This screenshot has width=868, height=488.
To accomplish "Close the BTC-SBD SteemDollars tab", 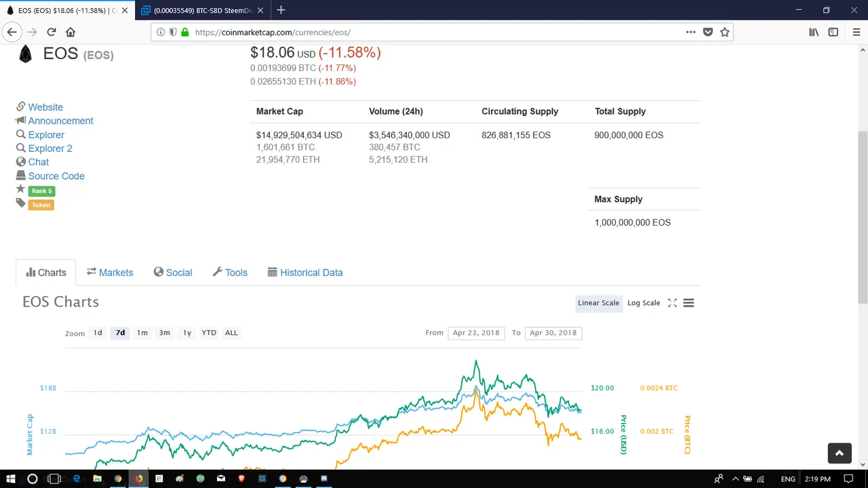I will pos(260,10).
